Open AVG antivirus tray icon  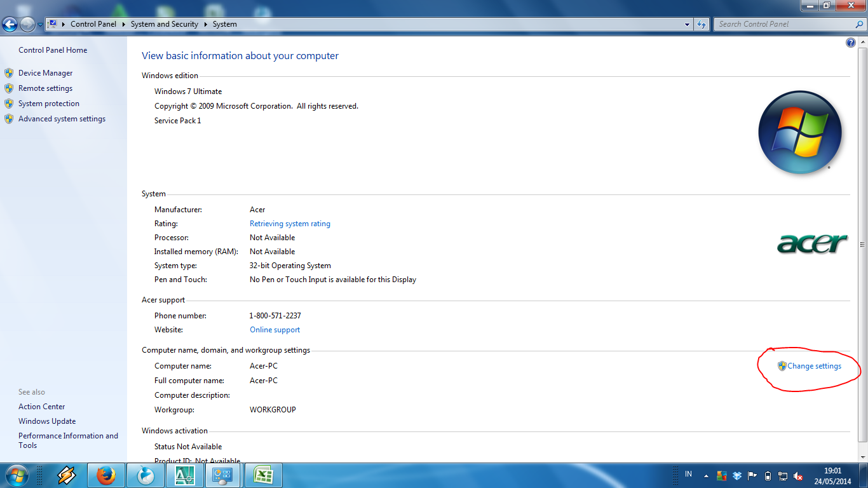pyautogui.click(x=721, y=476)
